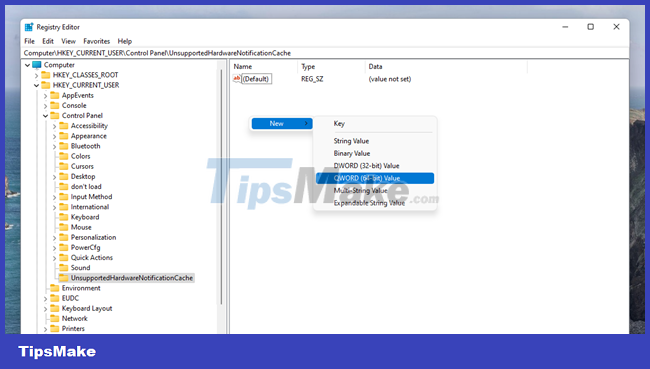Click the HKEY_CURRENT_USER folder icon
Image resolution: width=650 pixels, height=369 pixels.
pos(46,85)
